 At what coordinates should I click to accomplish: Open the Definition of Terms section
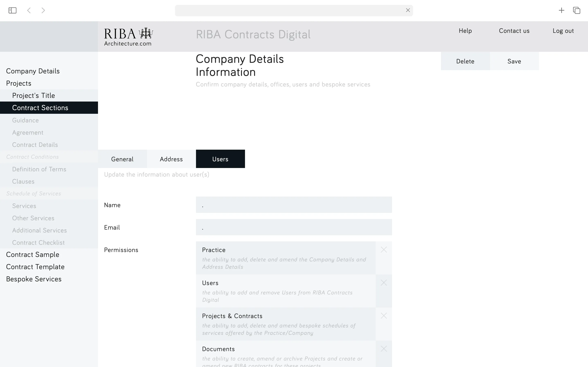(x=39, y=169)
